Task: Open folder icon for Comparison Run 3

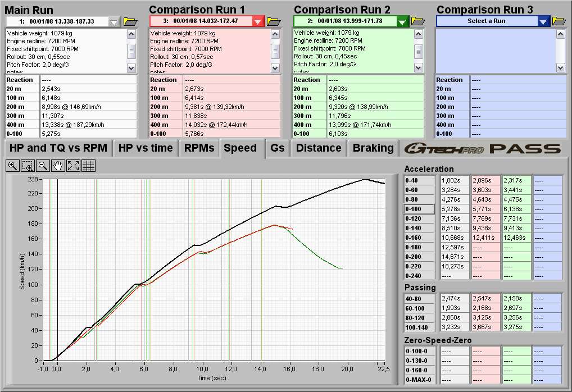Action: point(559,21)
